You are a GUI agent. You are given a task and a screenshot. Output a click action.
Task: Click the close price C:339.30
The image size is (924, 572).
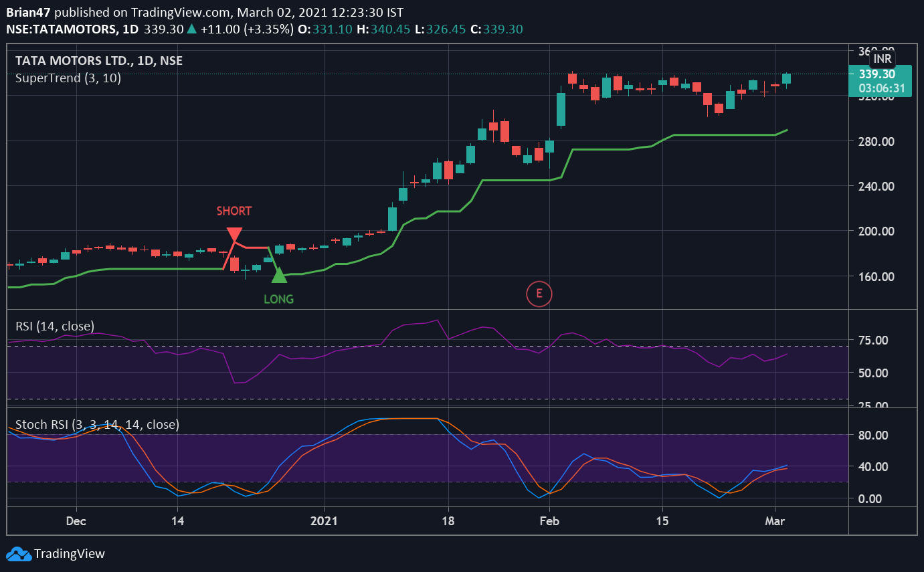(x=496, y=29)
